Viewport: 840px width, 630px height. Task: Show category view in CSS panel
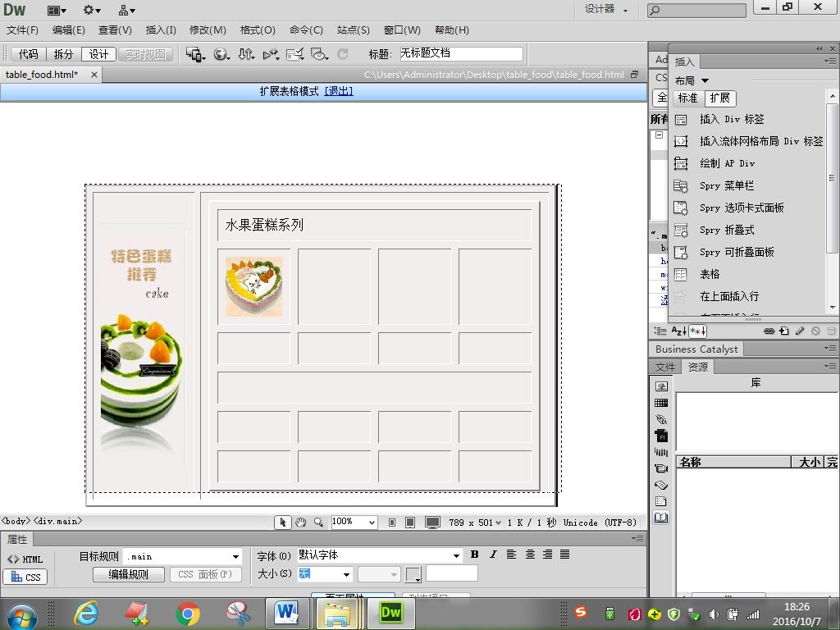click(x=660, y=331)
